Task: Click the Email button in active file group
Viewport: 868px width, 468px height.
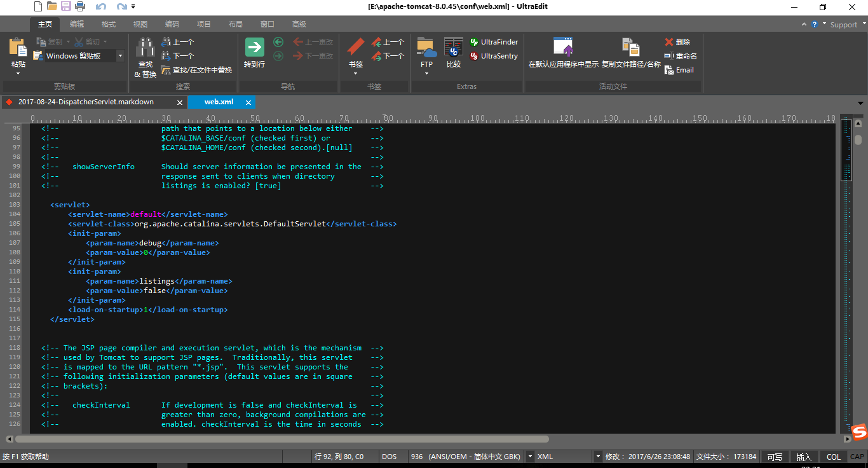Action: pyautogui.click(x=679, y=70)
